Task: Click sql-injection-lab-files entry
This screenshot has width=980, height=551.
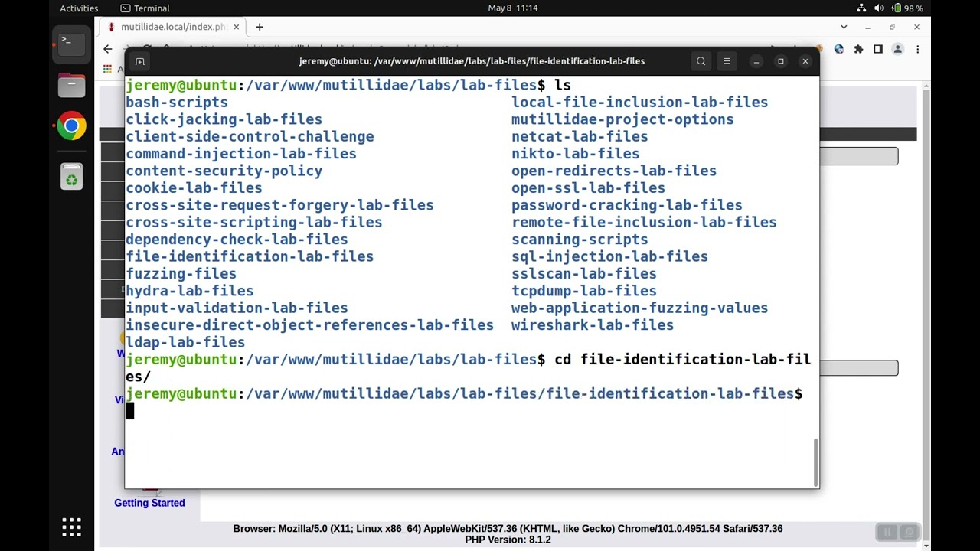Action: click(x=609, y=256)
